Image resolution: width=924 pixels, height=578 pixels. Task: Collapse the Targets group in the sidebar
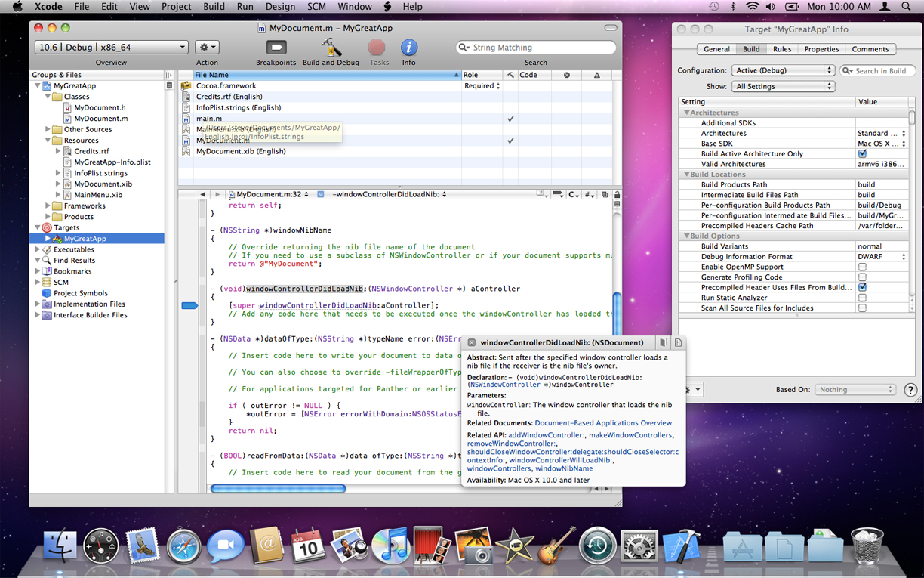click(37, 227)
